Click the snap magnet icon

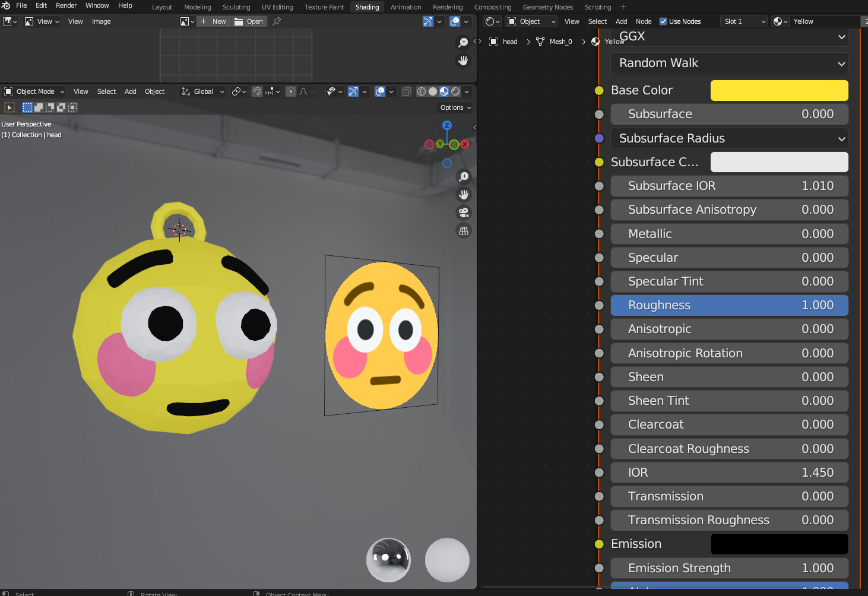(257, 91)
